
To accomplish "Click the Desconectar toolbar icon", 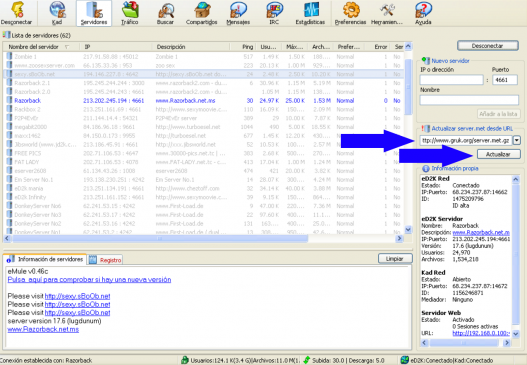I will (16, 13).
